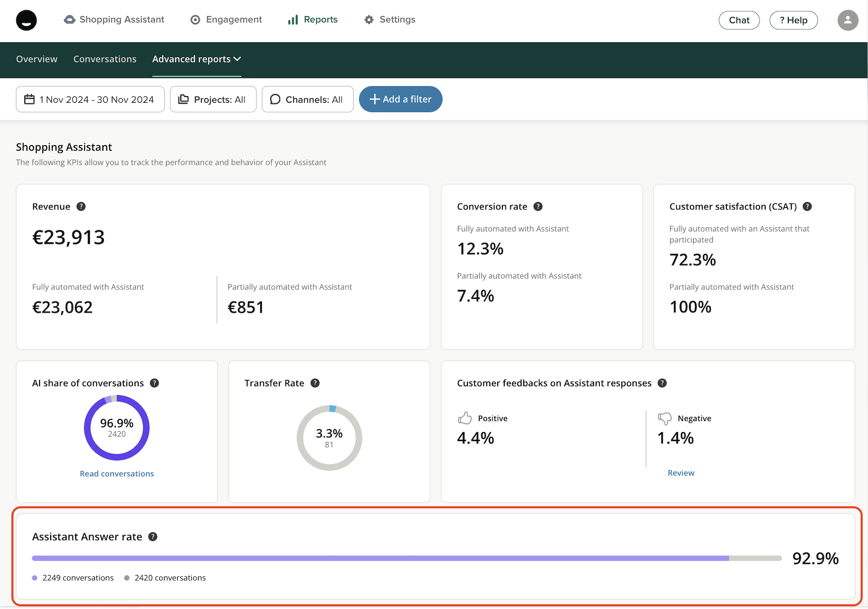The image size is (868, 609).
Task: Switch to the Overview tab
Action: pyautogui.click(x=37, y=59)
